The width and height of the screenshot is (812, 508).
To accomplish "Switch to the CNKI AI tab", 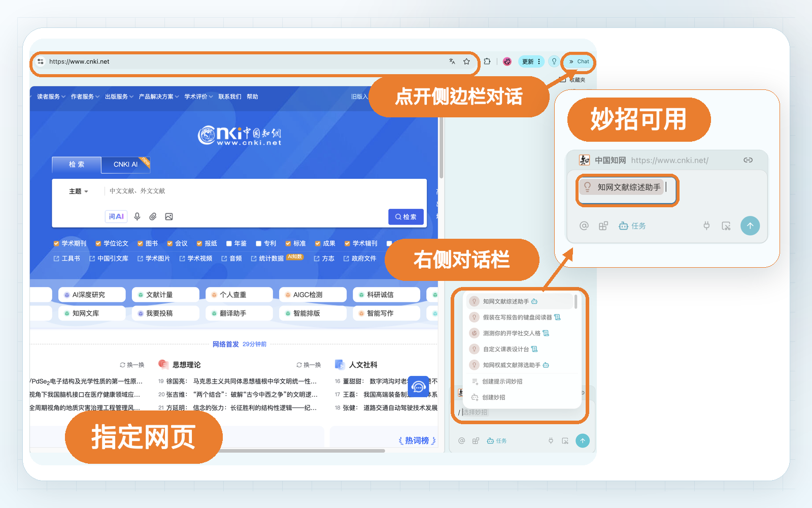I will tap(125, 165).
